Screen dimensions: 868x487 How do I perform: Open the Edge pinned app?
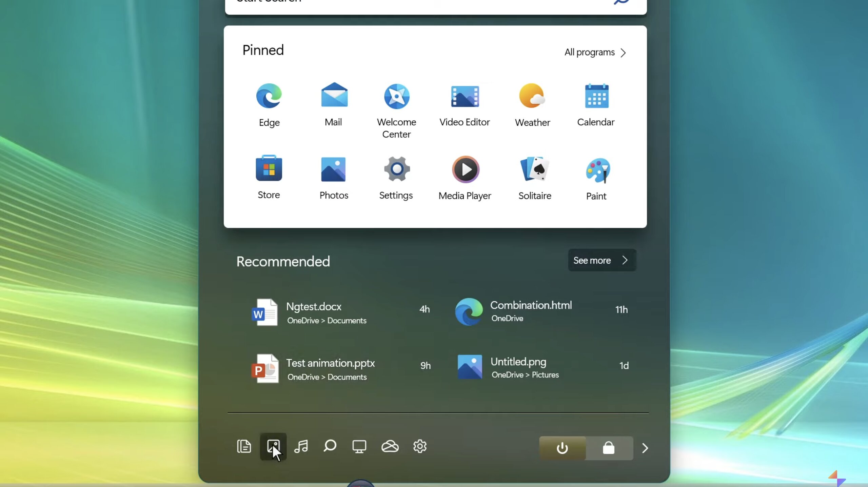click(269, 105)
